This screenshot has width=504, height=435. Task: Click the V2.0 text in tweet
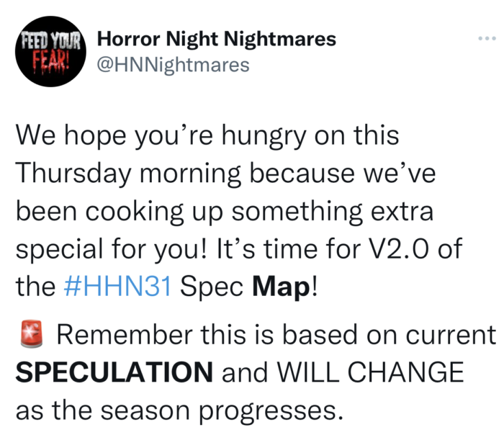click(x=400, y=249)
